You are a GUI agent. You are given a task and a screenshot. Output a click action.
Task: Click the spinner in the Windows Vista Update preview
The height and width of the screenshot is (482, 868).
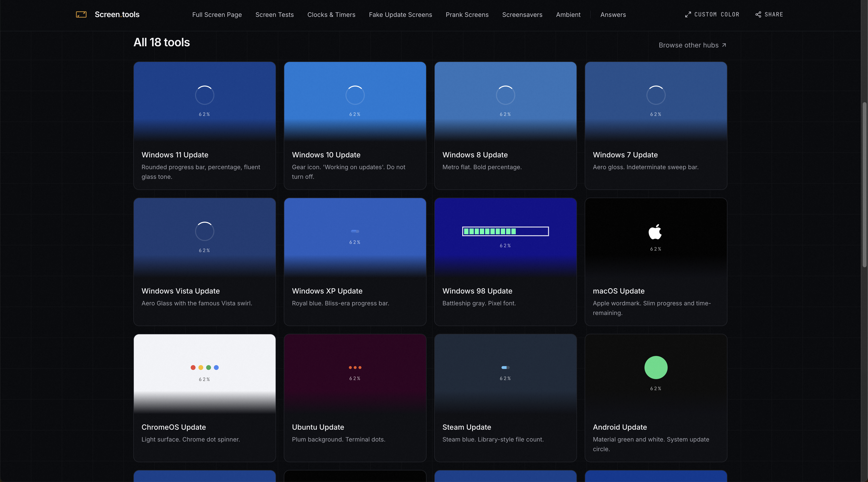[204, 231]
